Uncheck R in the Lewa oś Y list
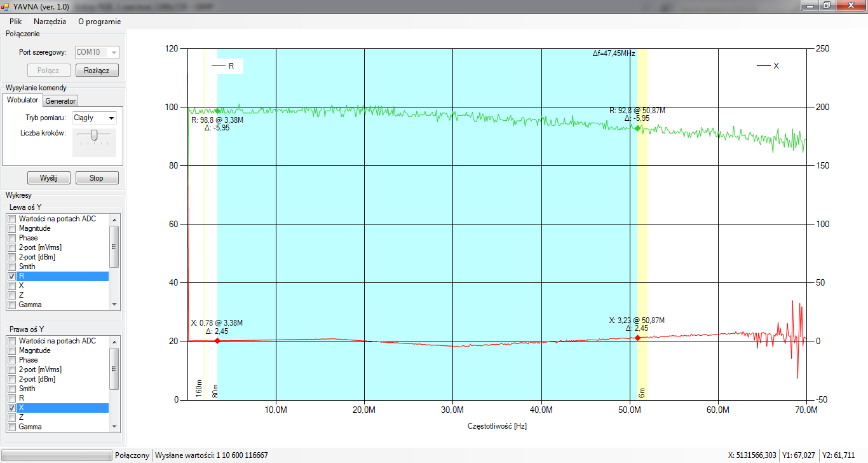Image resolution: width=868 pixels, height=463 pixels. click(11, 277)
